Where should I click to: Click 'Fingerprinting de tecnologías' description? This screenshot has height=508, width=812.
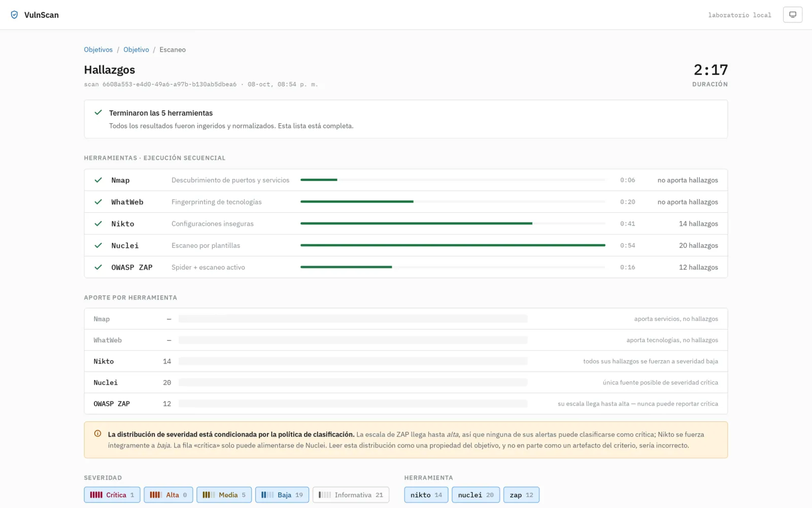pyautogui.click(x=217, y=202)
